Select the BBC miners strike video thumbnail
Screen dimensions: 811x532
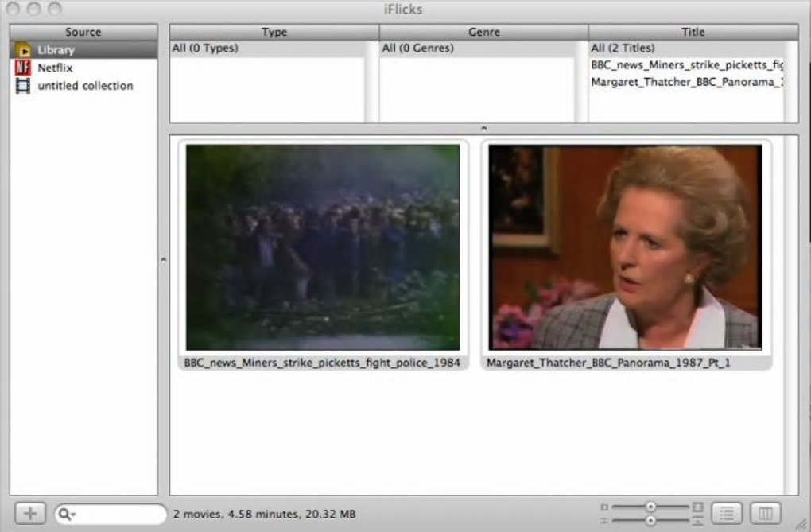tap(323, 247)
